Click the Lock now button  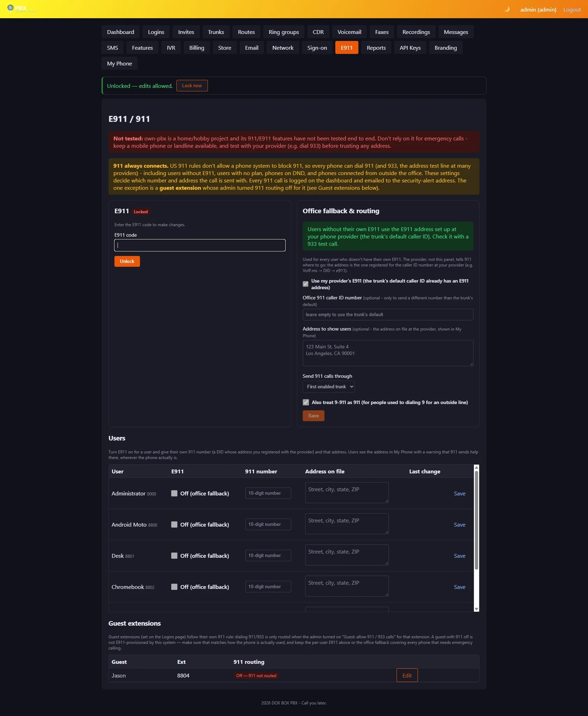[192, 86]
